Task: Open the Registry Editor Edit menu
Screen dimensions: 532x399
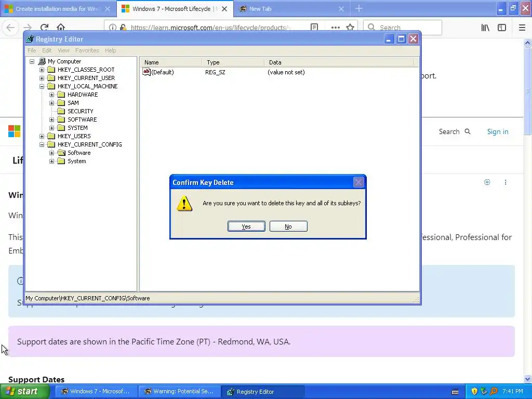Action: [x=47, y=50]
